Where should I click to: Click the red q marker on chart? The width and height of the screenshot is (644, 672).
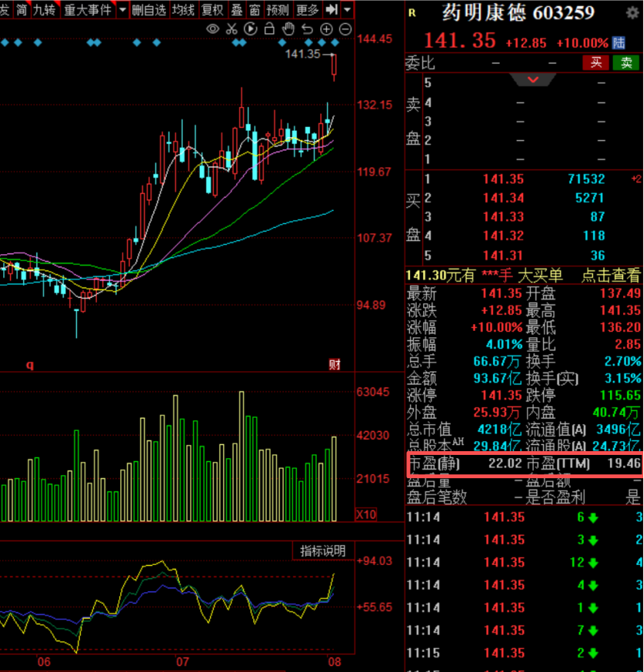(30, 365)
